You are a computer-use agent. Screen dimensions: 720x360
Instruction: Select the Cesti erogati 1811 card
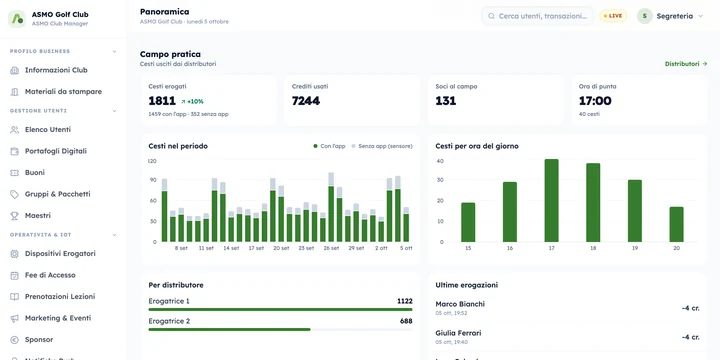208,100
